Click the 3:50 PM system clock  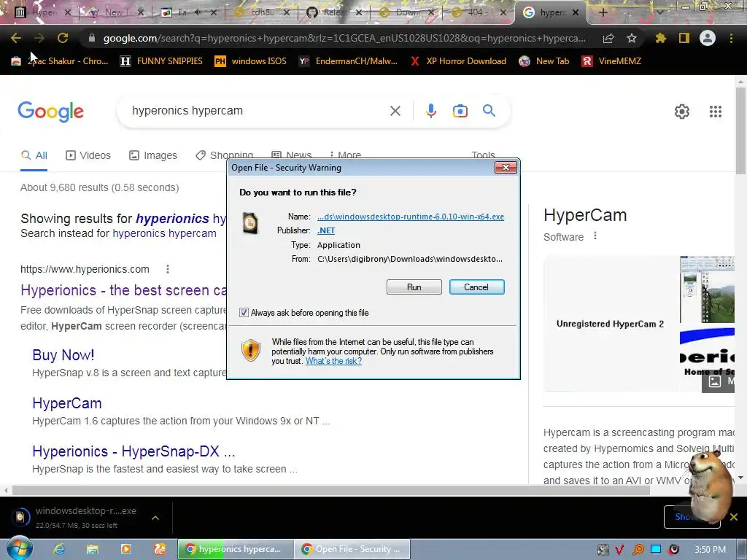tap(710, 550)
